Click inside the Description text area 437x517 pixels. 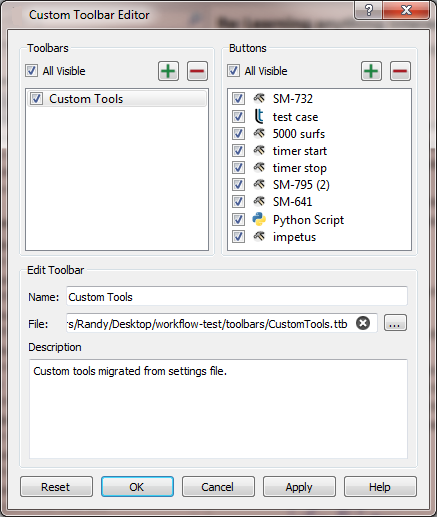(x=218, y=409)
